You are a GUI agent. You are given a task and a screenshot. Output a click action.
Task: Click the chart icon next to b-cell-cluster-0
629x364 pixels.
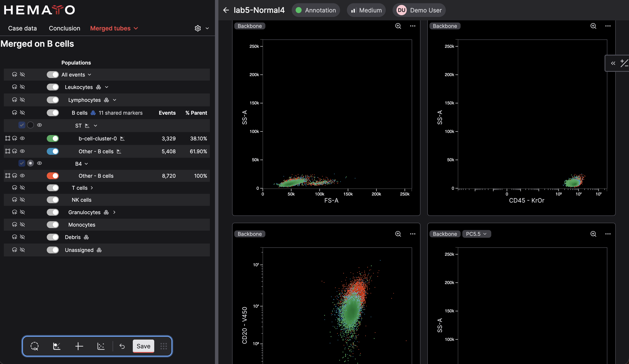tap(122, 138)
